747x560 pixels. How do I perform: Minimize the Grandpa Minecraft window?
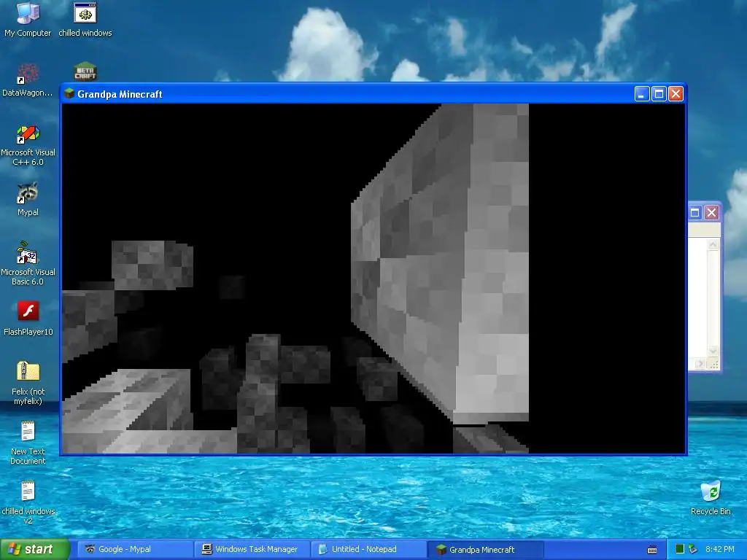click(x=642, y=94)
